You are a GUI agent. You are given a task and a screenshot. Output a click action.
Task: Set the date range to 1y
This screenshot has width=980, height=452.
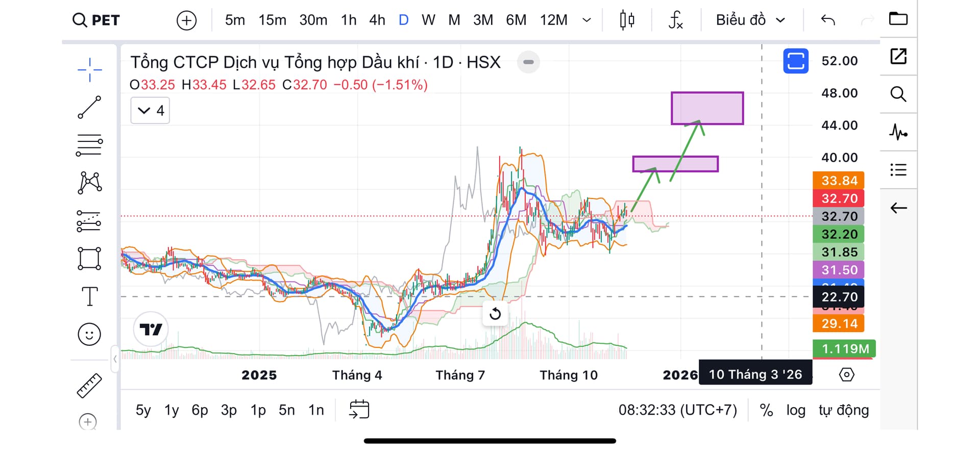tap(171, 410)
